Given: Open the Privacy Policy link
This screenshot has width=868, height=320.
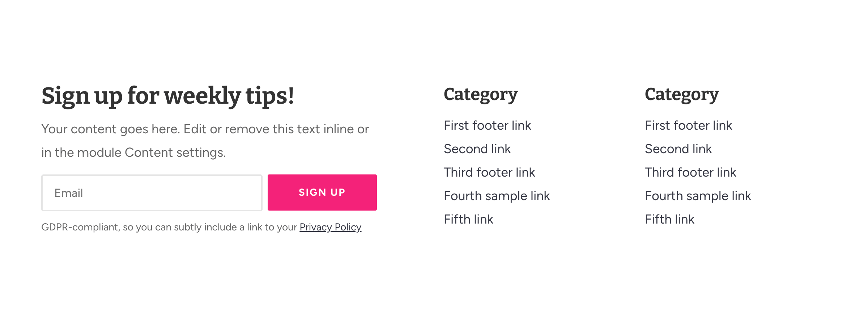Looking at the screenshot, I should point(330,227).
